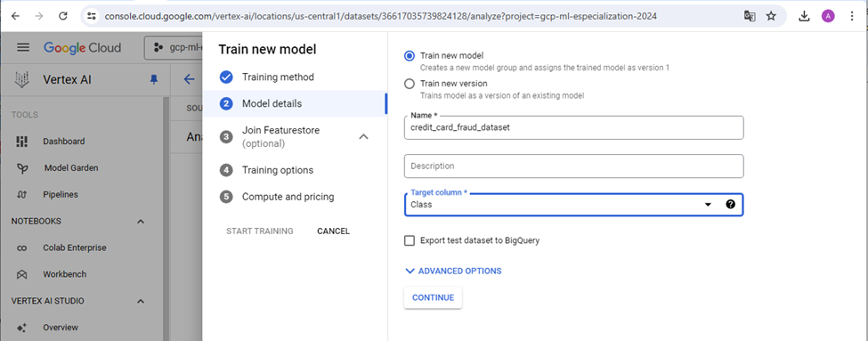Click the Target column help question icon
This screenshot has height=341, width=868.
[x=730, y=204]
